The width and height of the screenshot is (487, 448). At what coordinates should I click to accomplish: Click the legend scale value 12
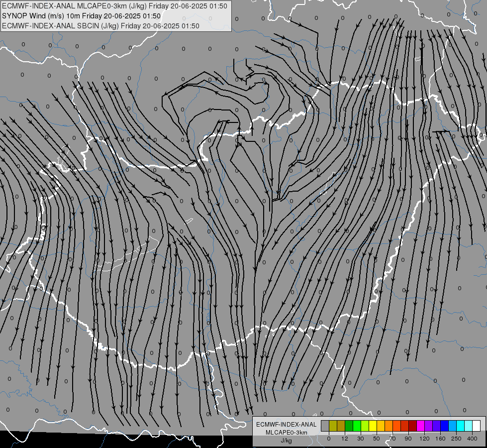tap(345, 439)
